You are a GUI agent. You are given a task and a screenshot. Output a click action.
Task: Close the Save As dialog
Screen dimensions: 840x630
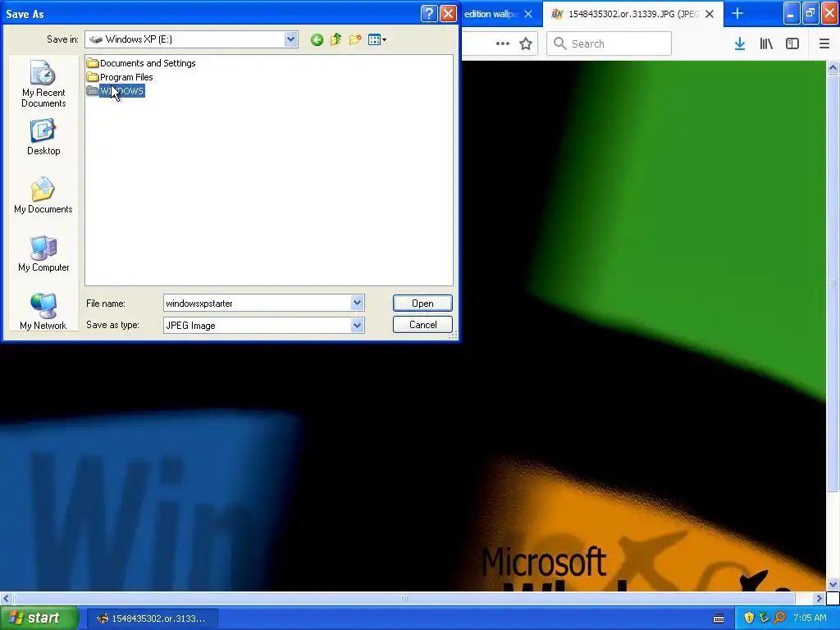449,13
